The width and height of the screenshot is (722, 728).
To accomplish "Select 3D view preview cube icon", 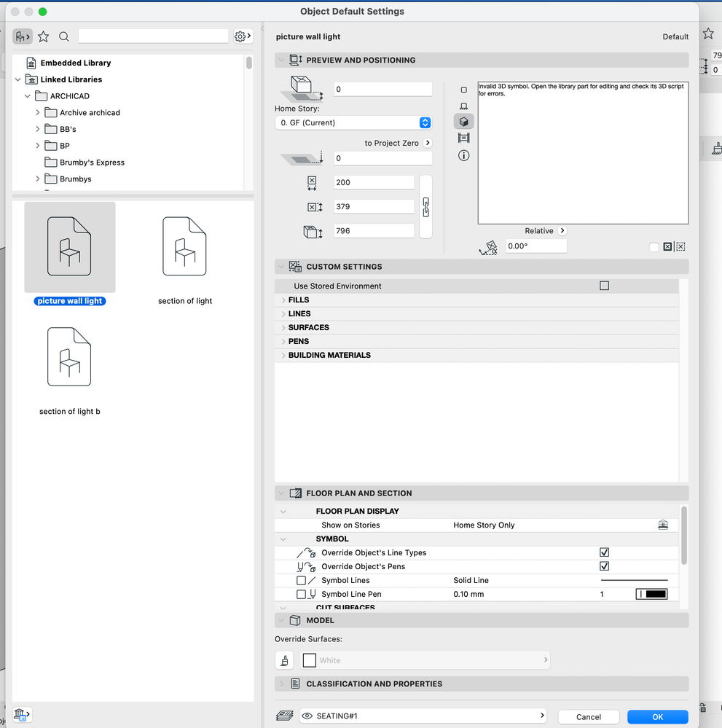I will click(x=463, y=122).
